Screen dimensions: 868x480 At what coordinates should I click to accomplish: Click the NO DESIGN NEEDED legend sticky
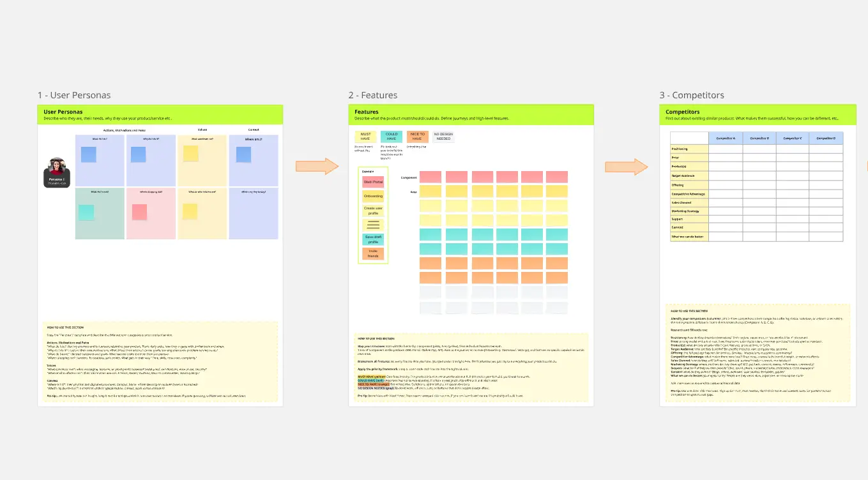point(443,137)
